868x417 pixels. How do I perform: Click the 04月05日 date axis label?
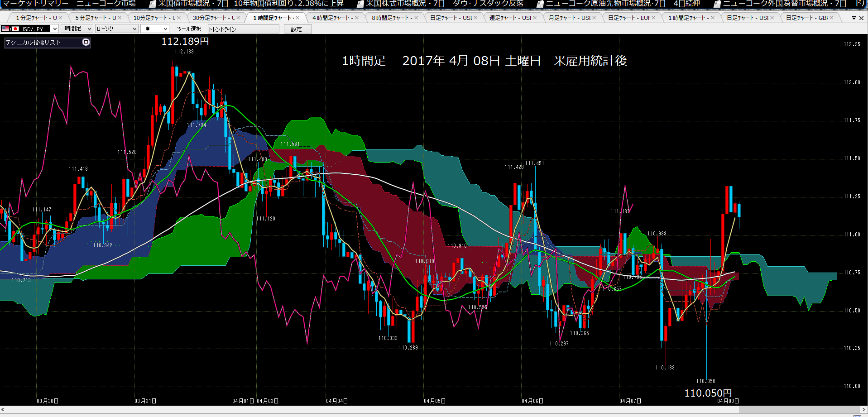(435, 401)
